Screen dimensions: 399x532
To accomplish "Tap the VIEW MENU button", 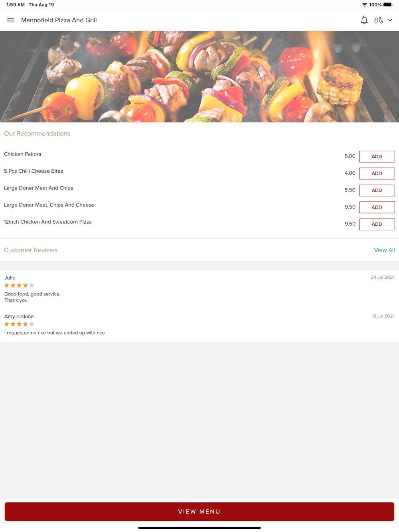I will click(x=199, y=512).
